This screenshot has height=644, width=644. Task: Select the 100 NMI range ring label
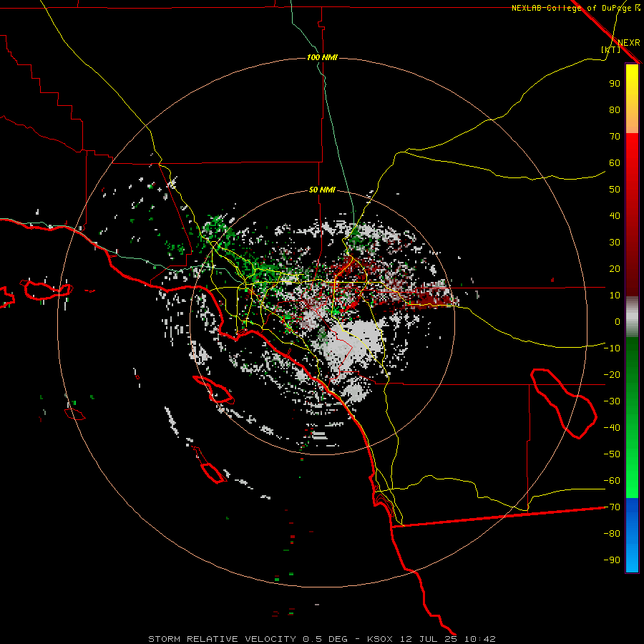322,57
